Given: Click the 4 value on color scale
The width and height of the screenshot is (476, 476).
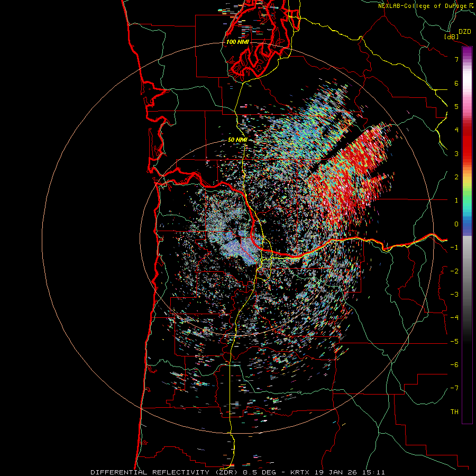Looking at the screenshot, I should (x=456, y=130).
